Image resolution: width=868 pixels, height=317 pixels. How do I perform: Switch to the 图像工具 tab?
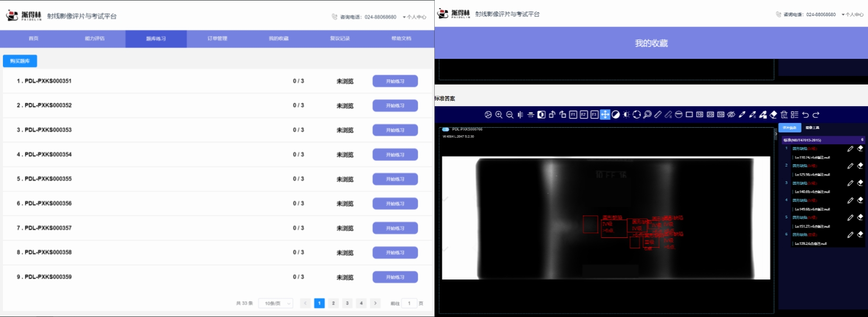point(812,128)
